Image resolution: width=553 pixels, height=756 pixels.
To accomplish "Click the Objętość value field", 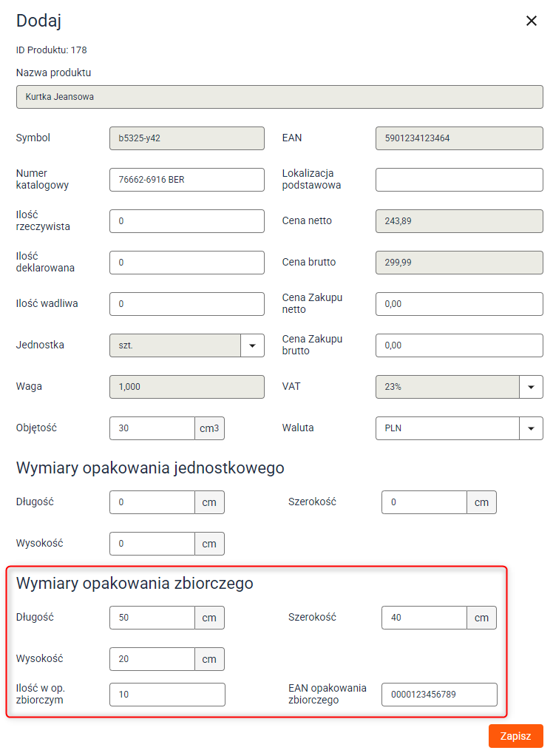I will click(152, 428).
